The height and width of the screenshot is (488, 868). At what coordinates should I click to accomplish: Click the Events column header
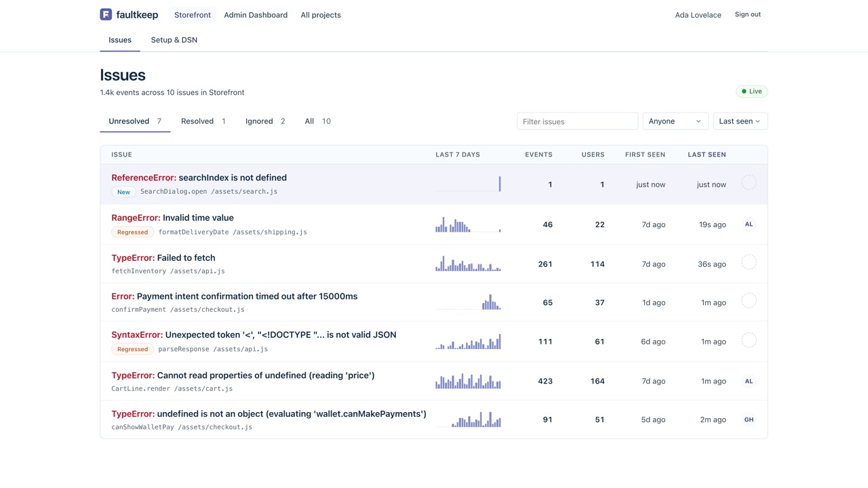(539, 155)
